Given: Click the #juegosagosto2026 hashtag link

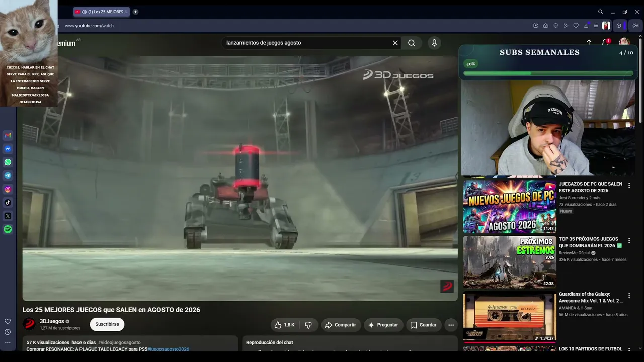Looking at the screenshot, I should (168, 349).
